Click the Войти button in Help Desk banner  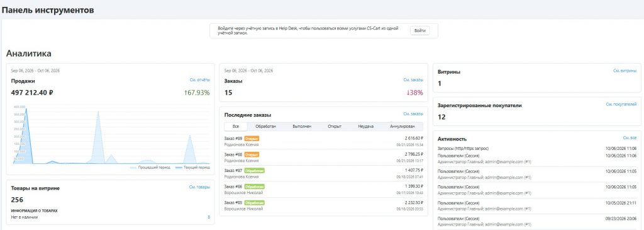click(x=419, y=31)
